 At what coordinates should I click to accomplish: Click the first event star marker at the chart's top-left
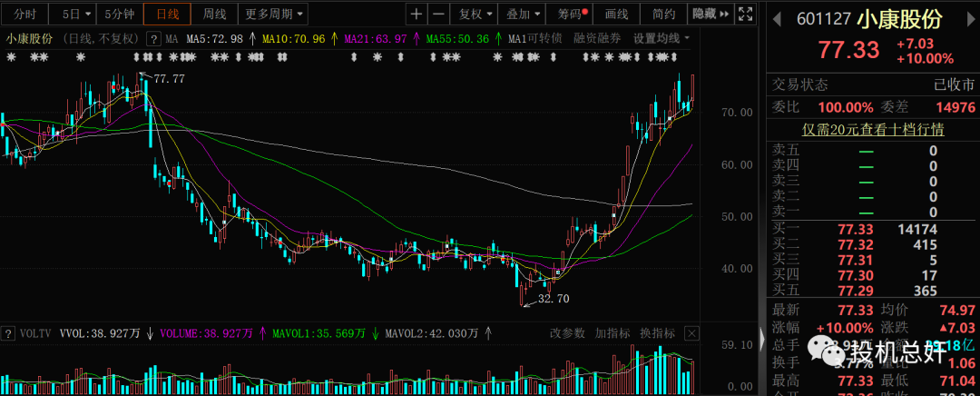[11, 57]
